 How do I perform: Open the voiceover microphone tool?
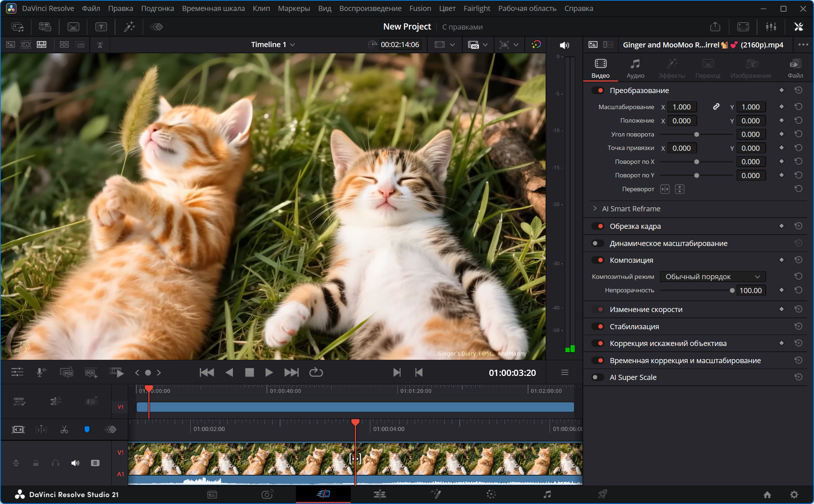[42, 373]
